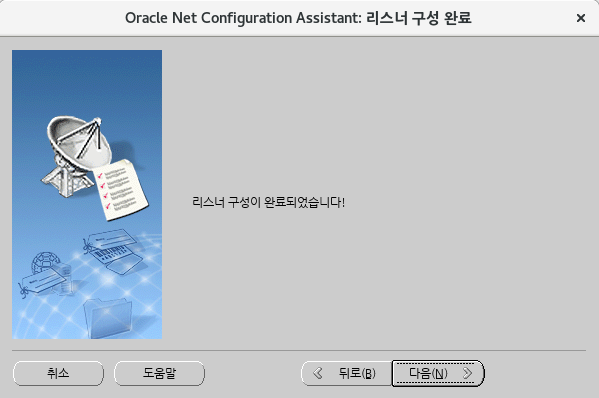Click the window title '리스너 구성 완료'
599x398 pixels.
click(419, 18)
